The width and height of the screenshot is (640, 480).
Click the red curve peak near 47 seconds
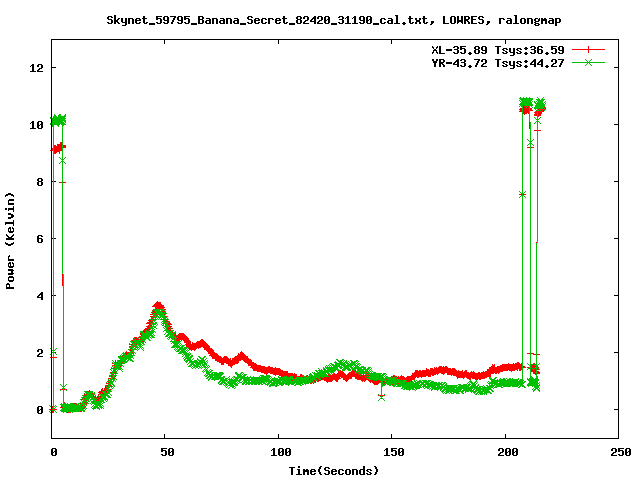[158, 305]
